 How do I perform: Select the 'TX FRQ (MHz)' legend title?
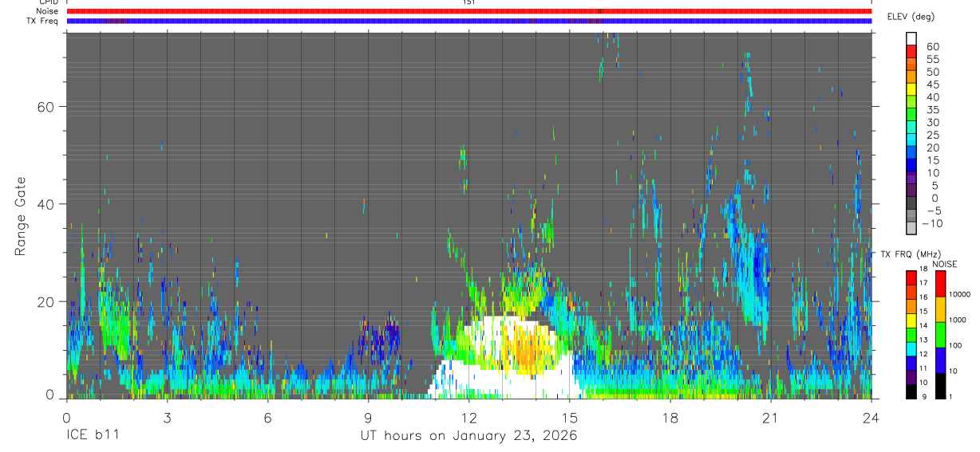click(x=910, y=254)
